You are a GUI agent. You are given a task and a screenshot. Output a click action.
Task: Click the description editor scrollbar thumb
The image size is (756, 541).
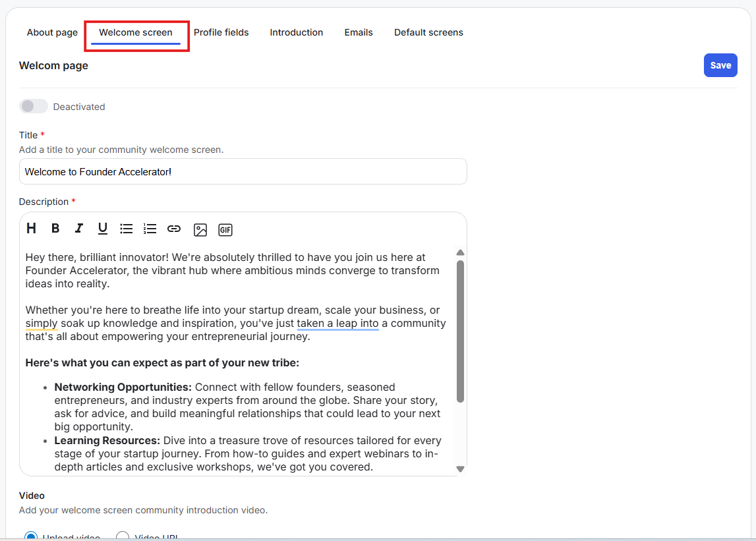click(x=461, y=331)
